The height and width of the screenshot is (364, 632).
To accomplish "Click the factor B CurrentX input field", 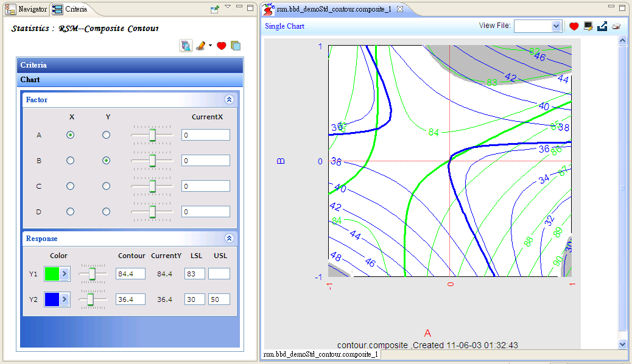I will pyautogui.click(x=206, y=161).
